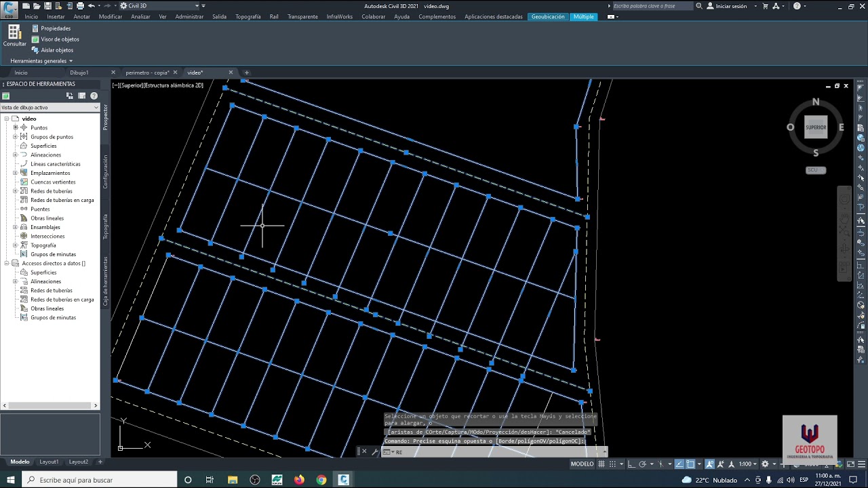Click the Open file folder icon

37,6
